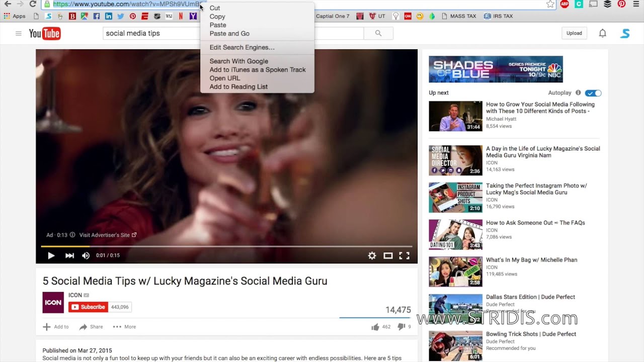Image resolution: width=644 pixels, height=362 pixels.
Task: Expand the More actions menu
Action: tap(124, 327)
